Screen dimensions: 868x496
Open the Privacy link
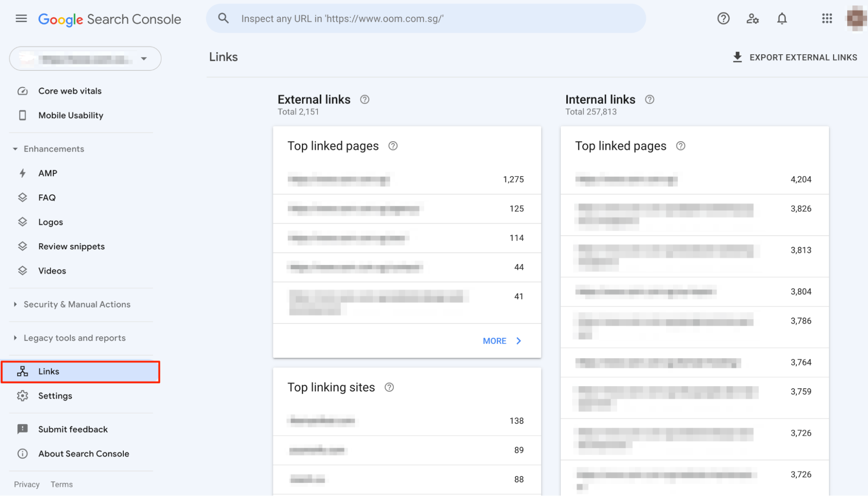26,484
